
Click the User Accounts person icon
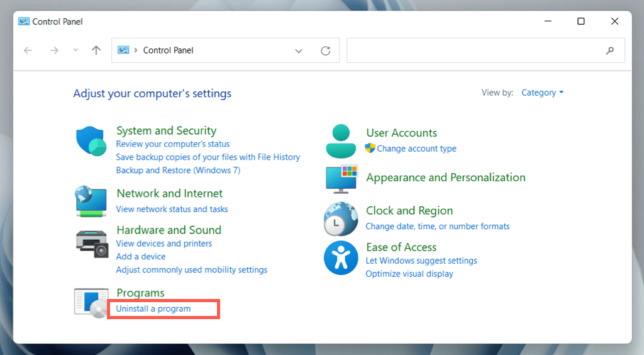tap(341, 140)
